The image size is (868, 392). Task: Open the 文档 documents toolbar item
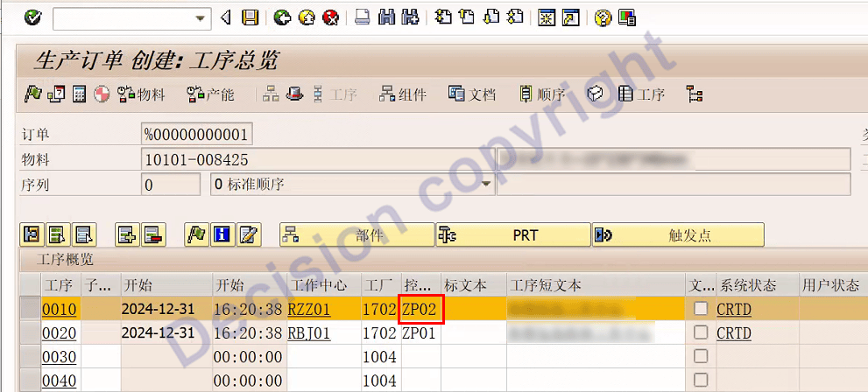point(472,94)
